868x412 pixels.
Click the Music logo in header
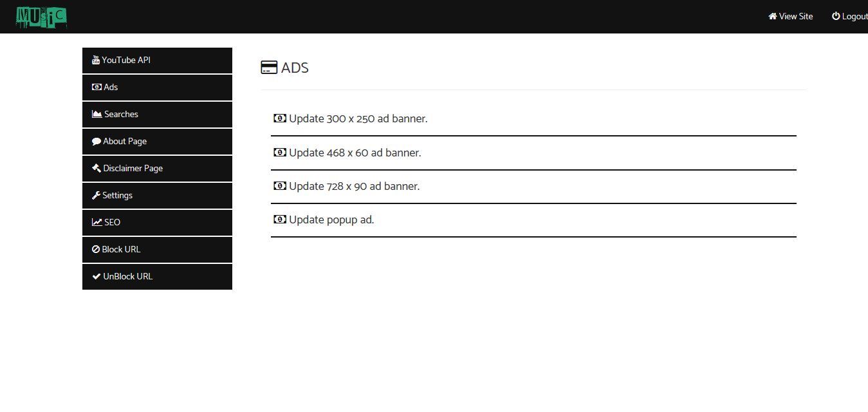(42, 17)
